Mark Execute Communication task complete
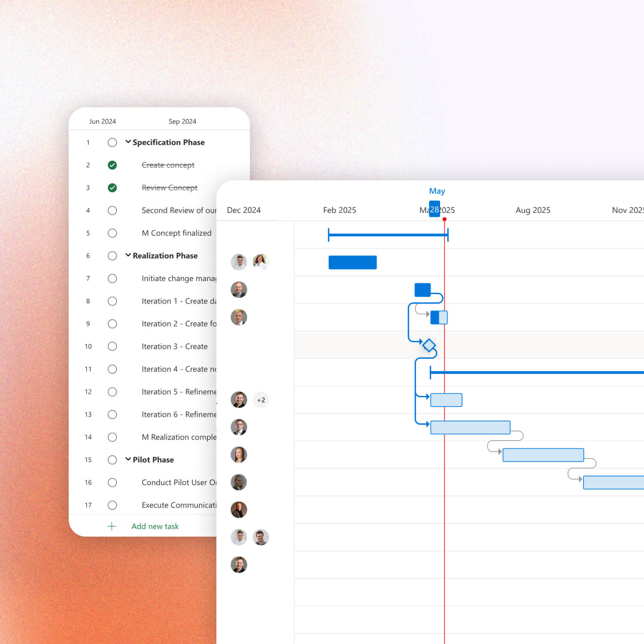Image resolution: width=644 pixels, height=644 pixels. (112, 505)
